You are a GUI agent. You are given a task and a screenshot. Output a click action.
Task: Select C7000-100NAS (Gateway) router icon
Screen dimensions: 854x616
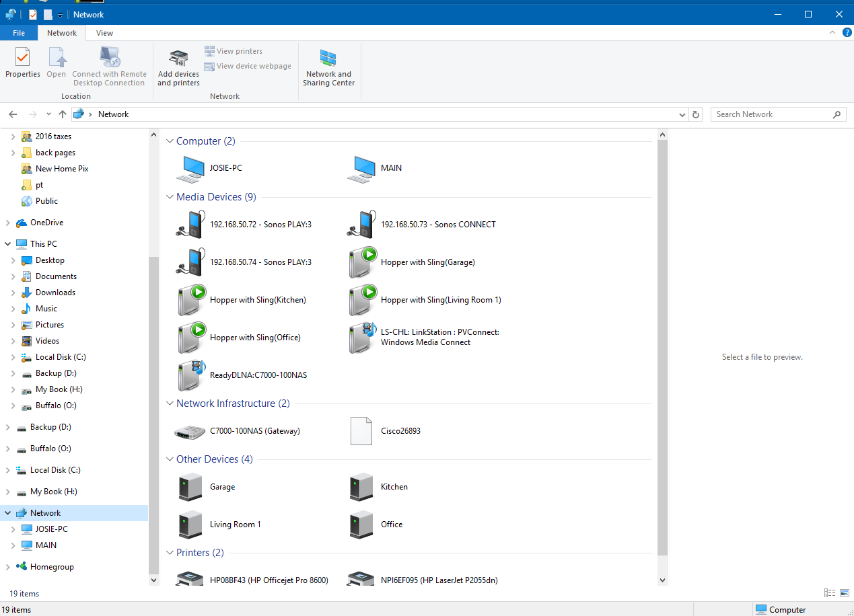tap(189, 431)
